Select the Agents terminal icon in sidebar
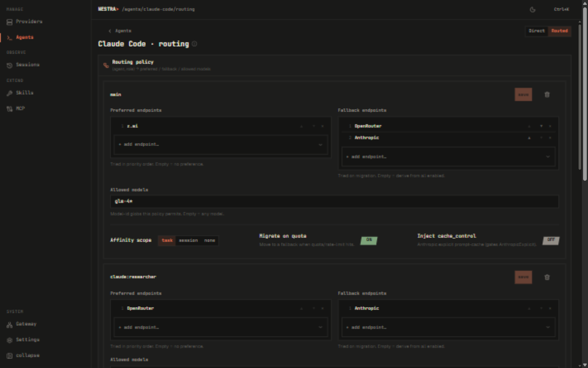588x368 pixels. (x=9, y=38)
